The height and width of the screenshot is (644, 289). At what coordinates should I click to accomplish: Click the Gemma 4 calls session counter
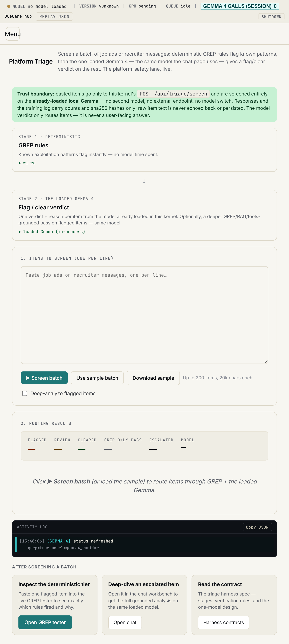click(240, 6)
